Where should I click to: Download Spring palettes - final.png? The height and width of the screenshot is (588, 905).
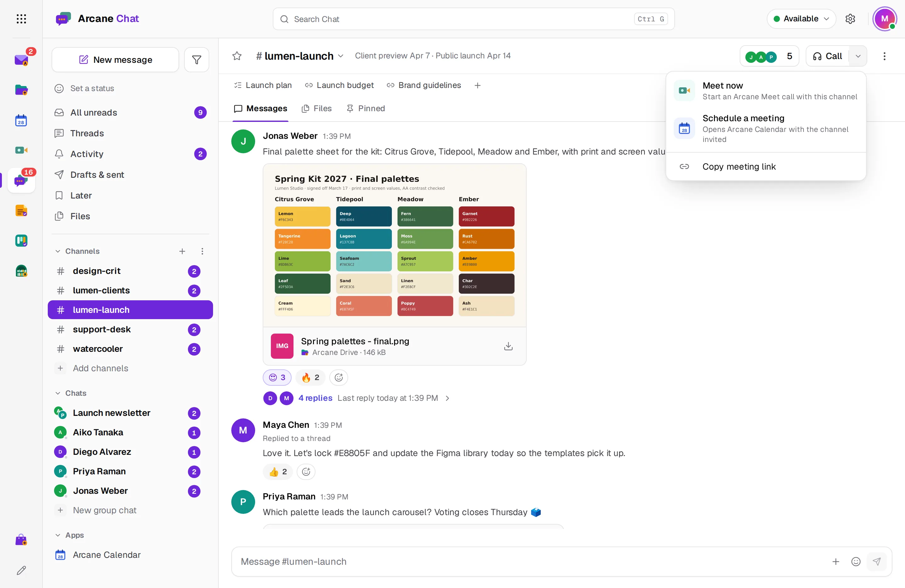click(x=508, y=346)
